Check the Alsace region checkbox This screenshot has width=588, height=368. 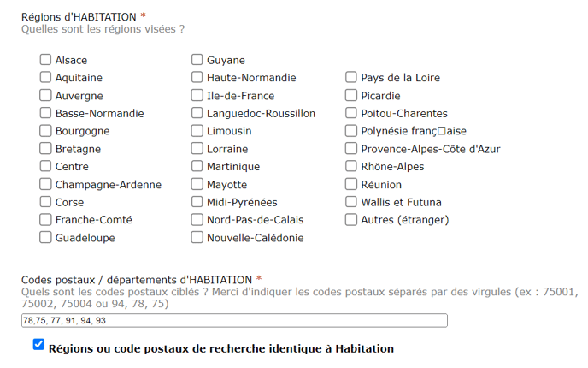(x=45, y=60)
